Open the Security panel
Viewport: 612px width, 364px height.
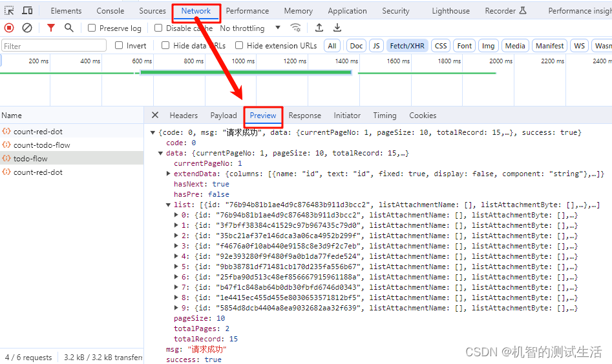[x=396, y=11]
